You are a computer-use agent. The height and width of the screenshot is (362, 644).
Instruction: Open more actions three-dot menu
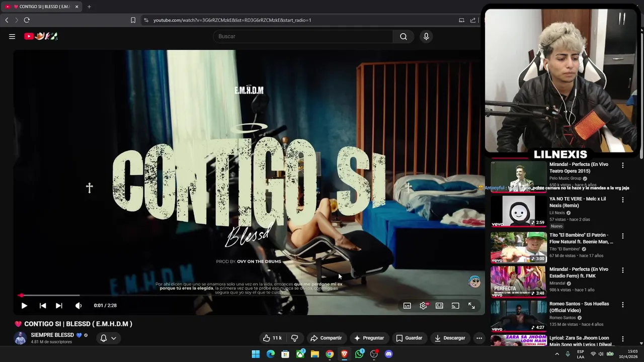(x=479, y=338)
